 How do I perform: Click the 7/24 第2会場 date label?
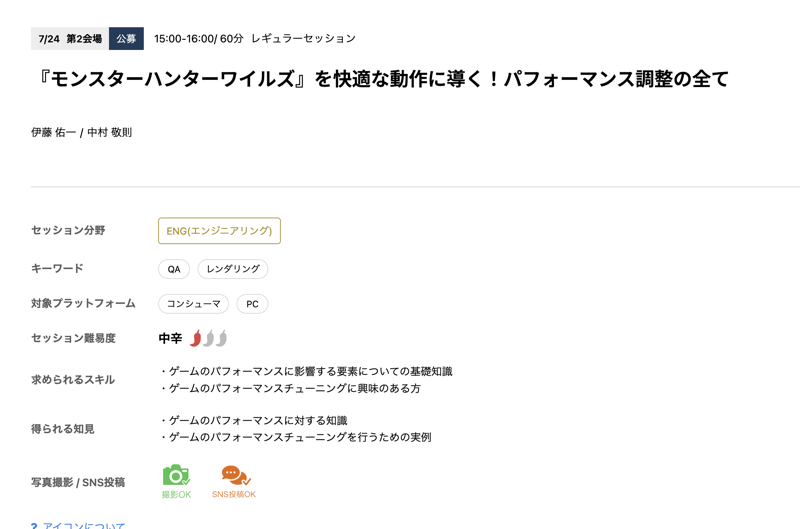(70, 38)
